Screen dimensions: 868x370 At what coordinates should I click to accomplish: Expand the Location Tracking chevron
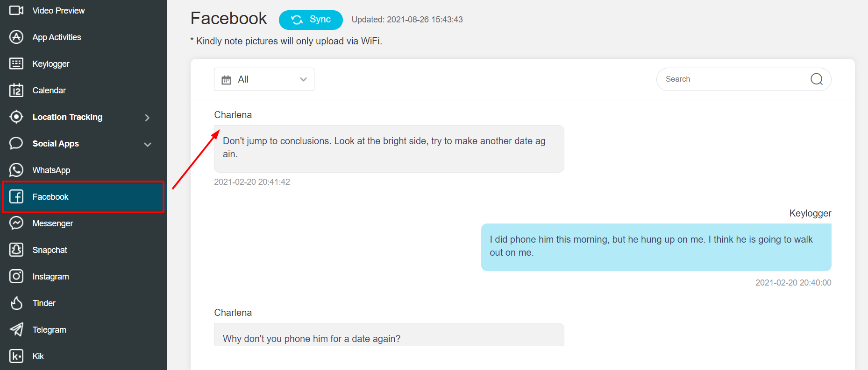147,118
